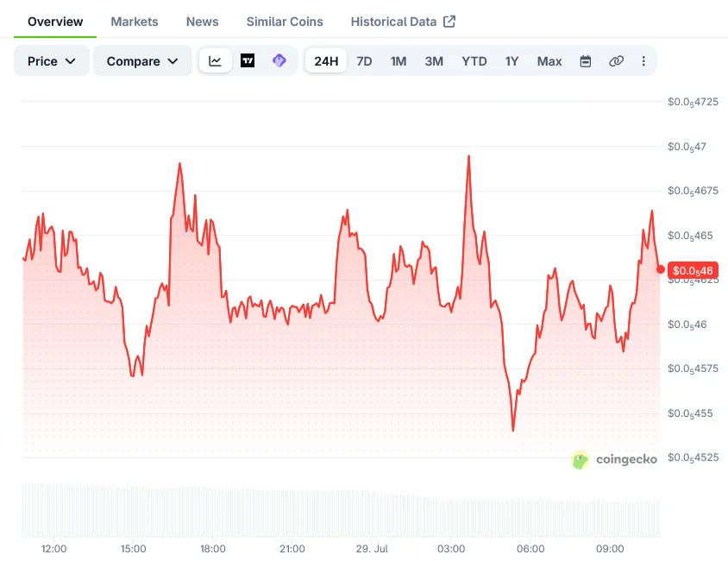Open the three-dot more options menu

643,61
